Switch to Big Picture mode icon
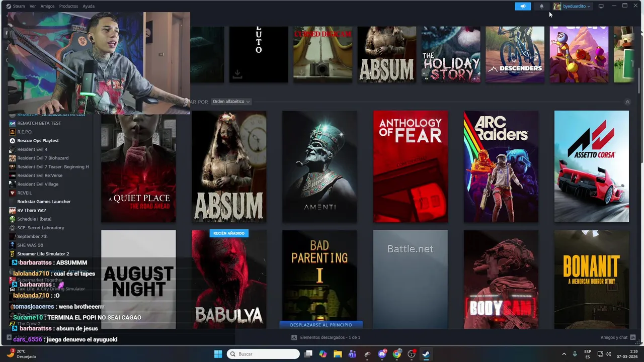 601,6
